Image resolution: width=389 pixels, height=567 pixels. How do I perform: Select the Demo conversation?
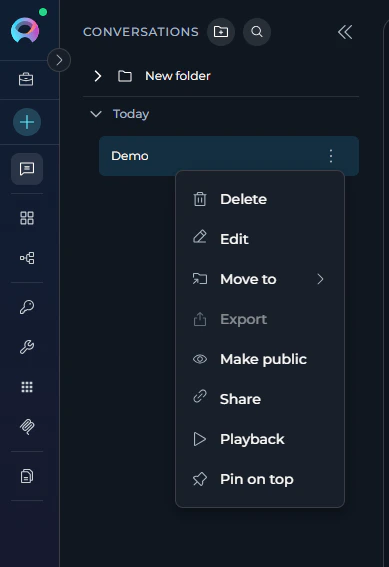tap(229, 156)
